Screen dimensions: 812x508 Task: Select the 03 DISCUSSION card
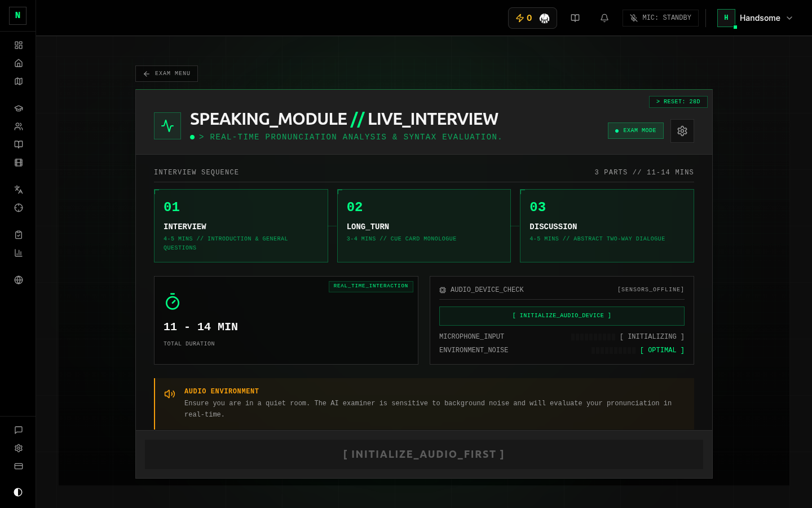pos(607,226)
